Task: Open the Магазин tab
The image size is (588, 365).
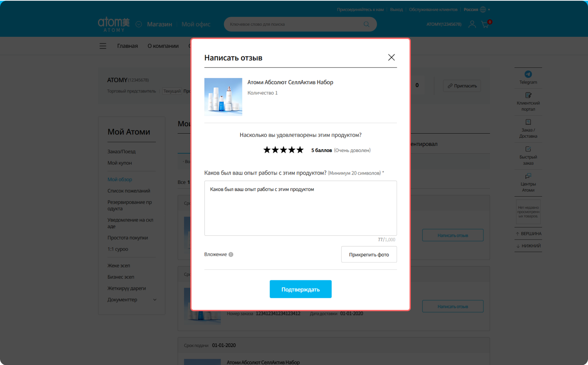Action: [x=160, y=24]
